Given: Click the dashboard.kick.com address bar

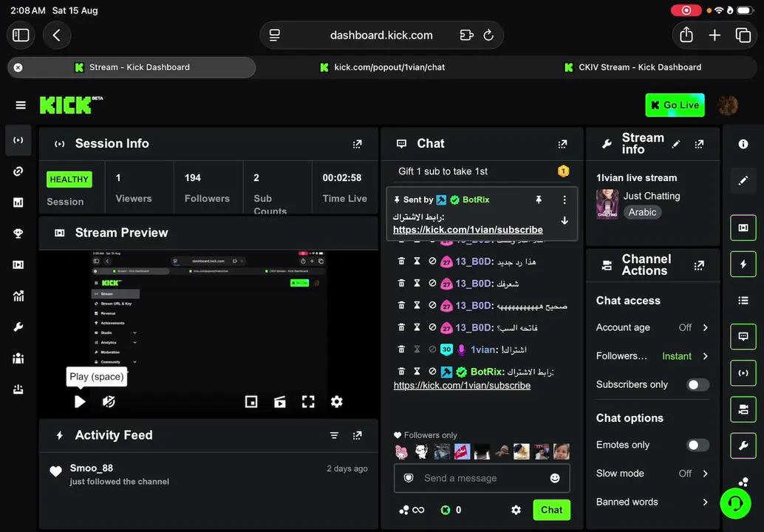Looking at the screenshot, I should point(381,35).
